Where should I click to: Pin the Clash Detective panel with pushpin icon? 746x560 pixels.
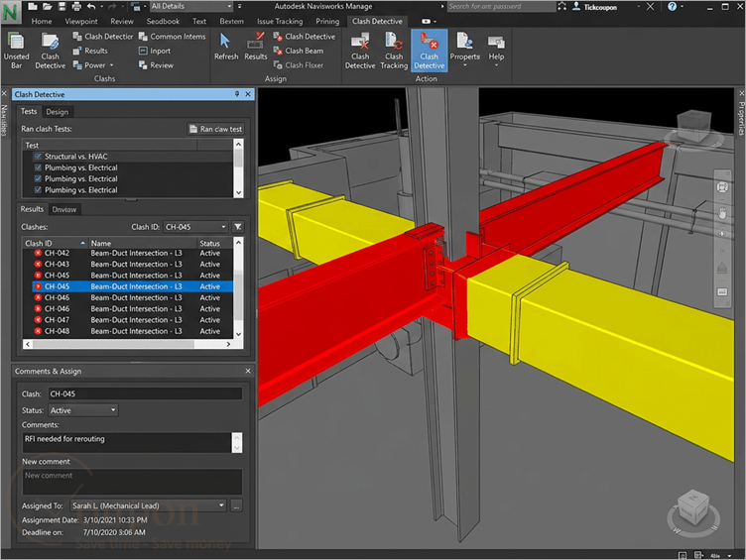coord(237,94)
